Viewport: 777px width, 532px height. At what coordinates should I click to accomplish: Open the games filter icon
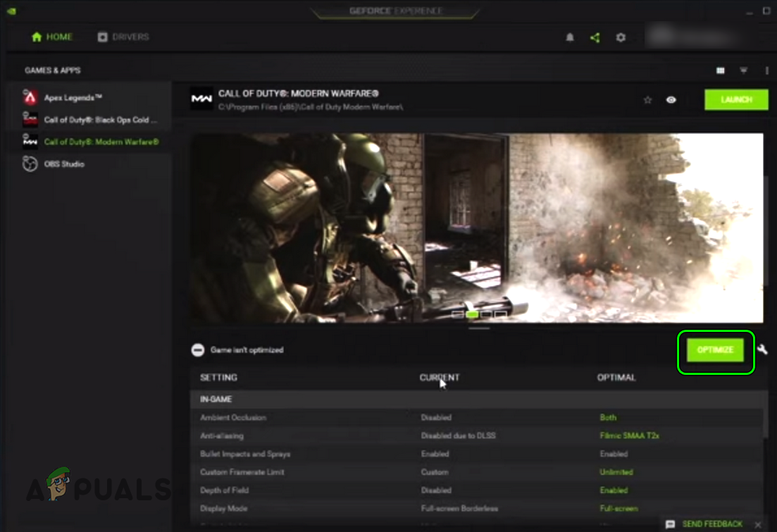coord(743,70)
